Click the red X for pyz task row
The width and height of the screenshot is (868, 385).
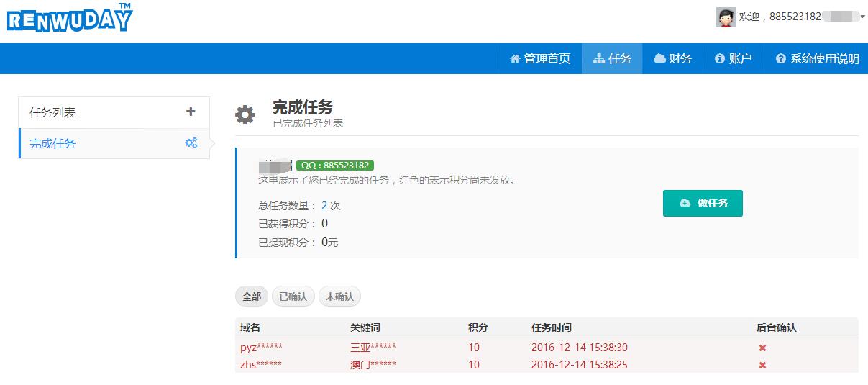point(762,348)
